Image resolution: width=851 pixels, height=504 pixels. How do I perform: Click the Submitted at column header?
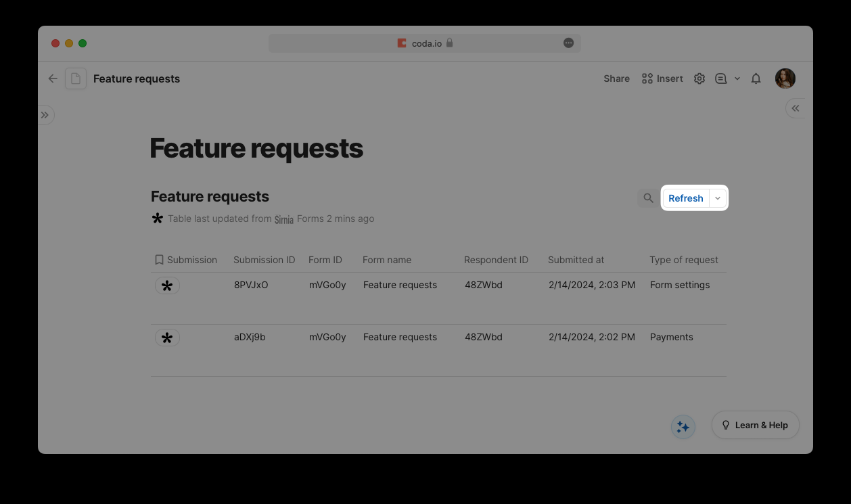(576, 260)
